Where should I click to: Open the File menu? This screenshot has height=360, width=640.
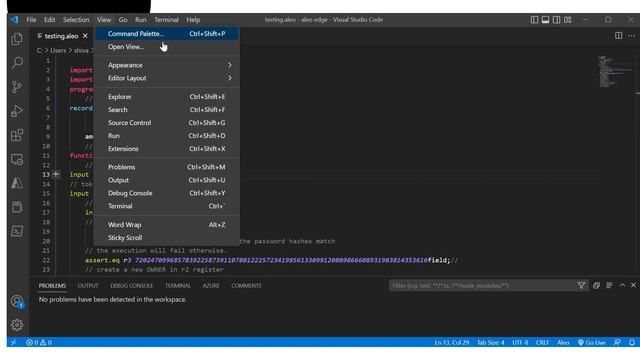point(31,20)
